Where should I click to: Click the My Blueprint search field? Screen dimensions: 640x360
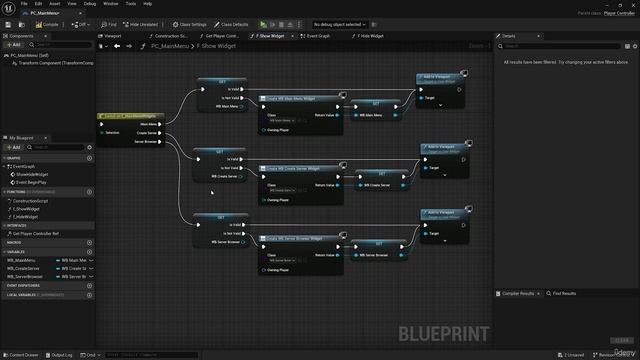(x=56, y=147)
